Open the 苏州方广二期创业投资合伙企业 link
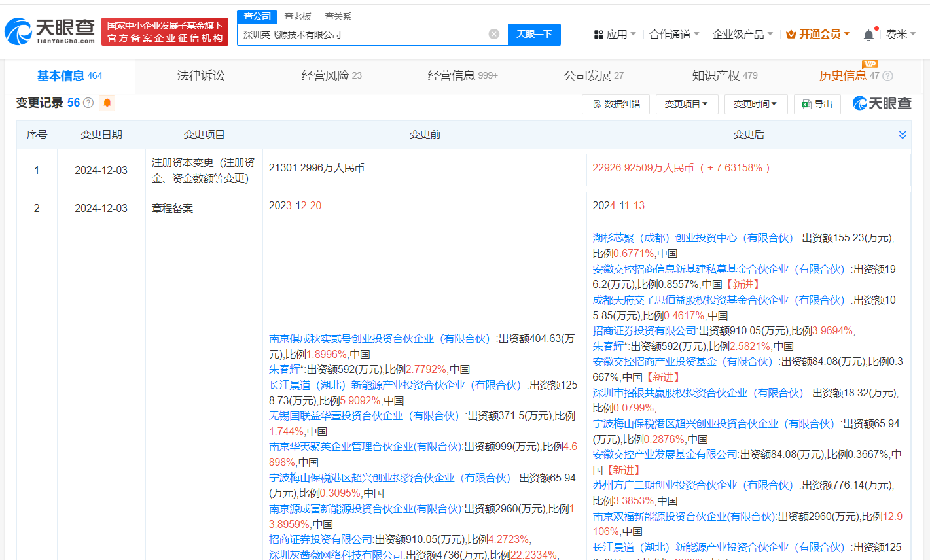 pyautogui.click(x=693, y=485)
